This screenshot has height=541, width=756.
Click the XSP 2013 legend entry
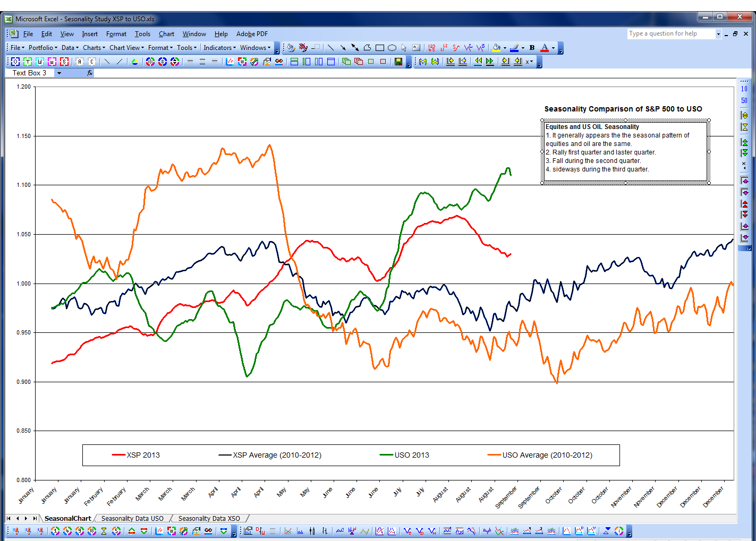[x=136, y=455]
